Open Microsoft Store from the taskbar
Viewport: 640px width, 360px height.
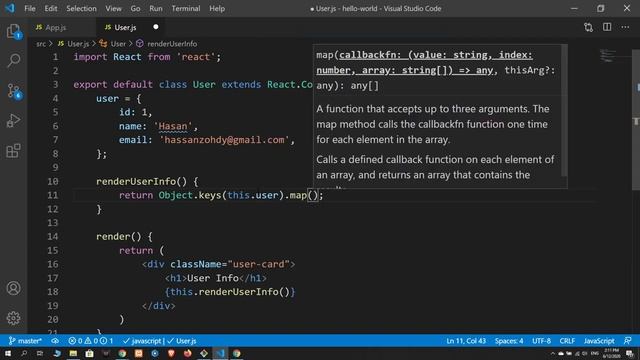tap(89, 353)
